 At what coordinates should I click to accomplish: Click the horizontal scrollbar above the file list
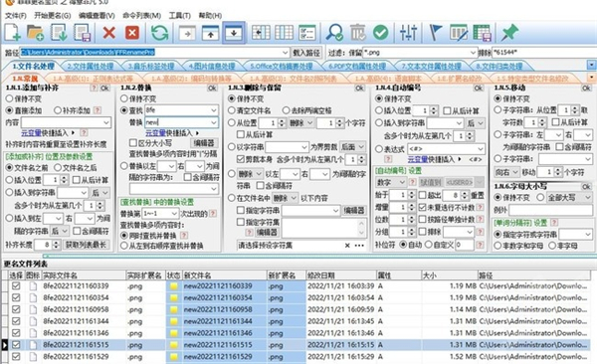pyautogui.click(x=319, y=256)
